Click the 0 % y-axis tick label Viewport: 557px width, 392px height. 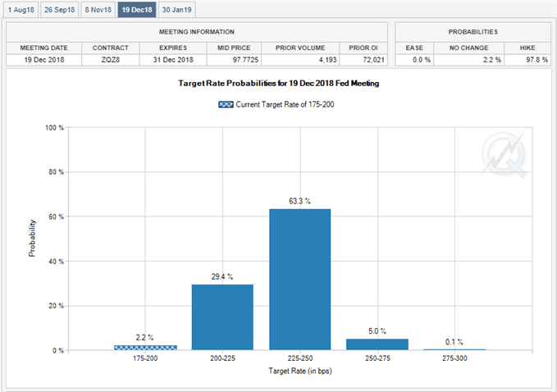(x=58, y=350)
